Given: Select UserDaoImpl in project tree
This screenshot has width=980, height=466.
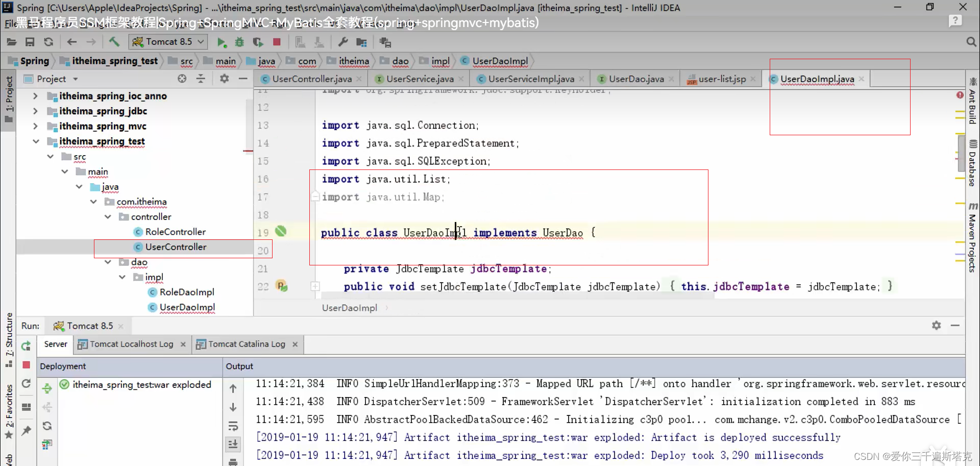Looking at the screenshot, I should click(187, 307).
